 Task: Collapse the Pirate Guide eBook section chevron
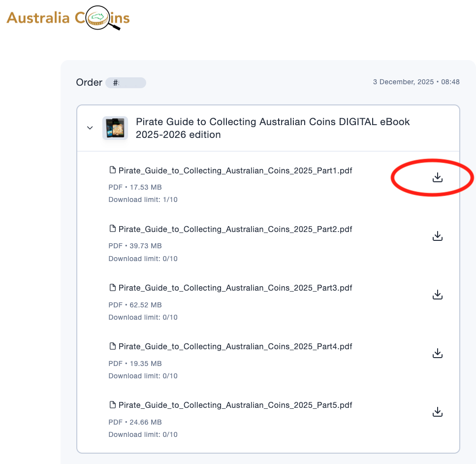90,128
